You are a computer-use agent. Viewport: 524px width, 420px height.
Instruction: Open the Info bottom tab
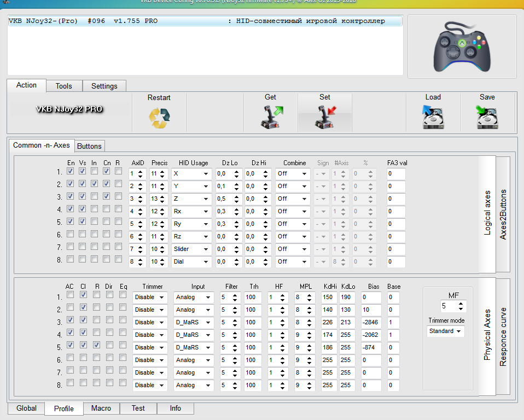(x=175, y=409)
